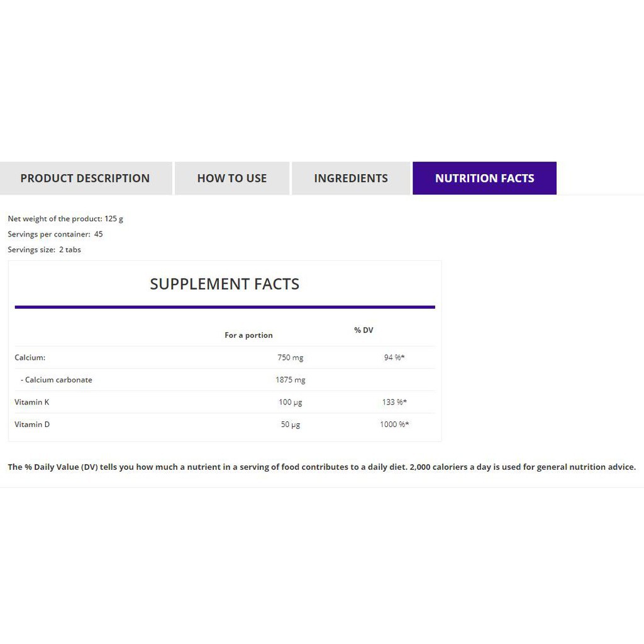Click the net weight 125 g line
The height and width of the screenshot is (644, 644).
65,219
